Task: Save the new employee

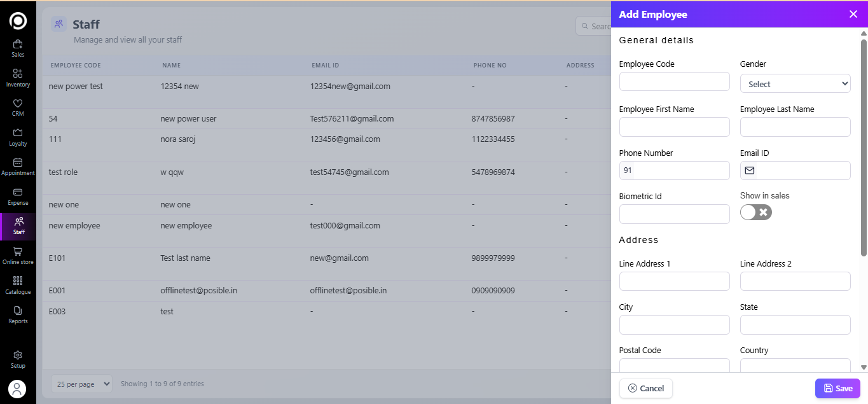Action: (837, 388)
